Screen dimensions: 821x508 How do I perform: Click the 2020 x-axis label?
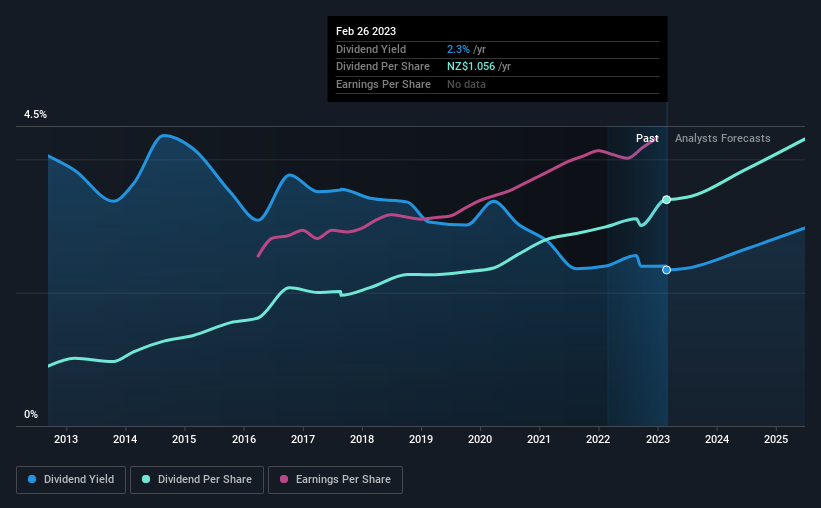click(x=480, y=439)
